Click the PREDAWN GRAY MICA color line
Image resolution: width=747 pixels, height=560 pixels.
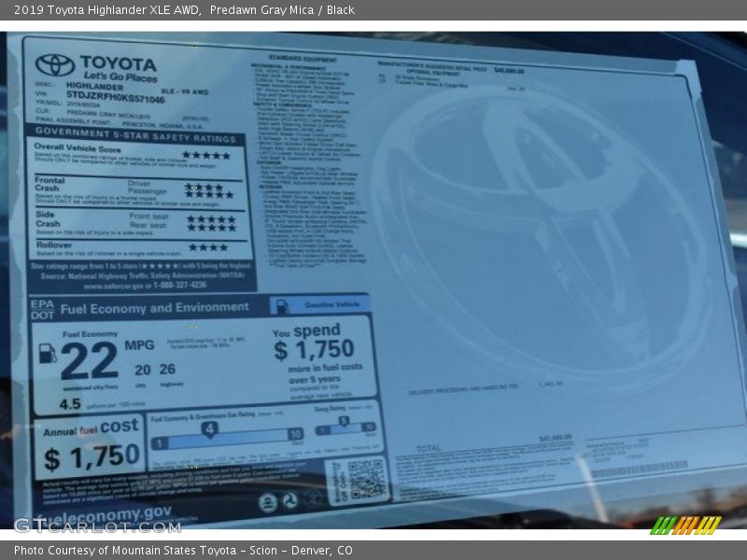[x=108, y=114]
